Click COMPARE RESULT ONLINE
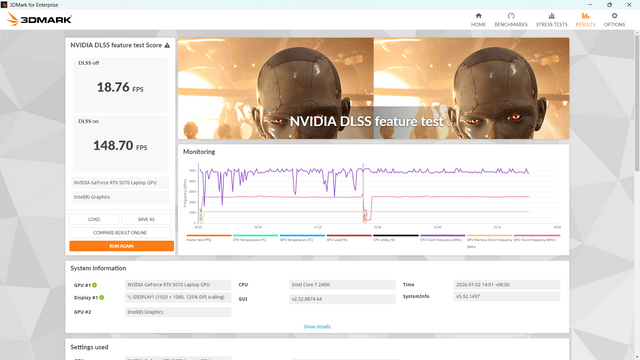This screenshot has height=360, width=640. click(x=120, y=233)
